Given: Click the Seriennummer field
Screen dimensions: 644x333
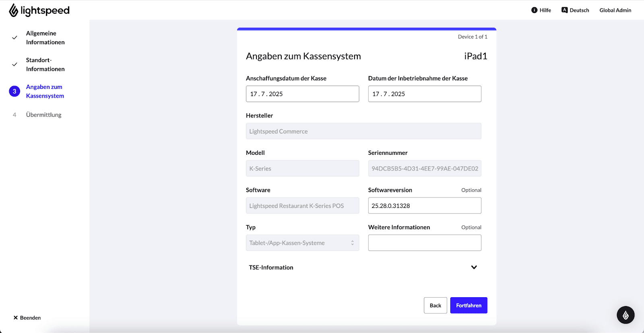Looking at the screenshot, I should pyautogui.click(x=424, y=169).
